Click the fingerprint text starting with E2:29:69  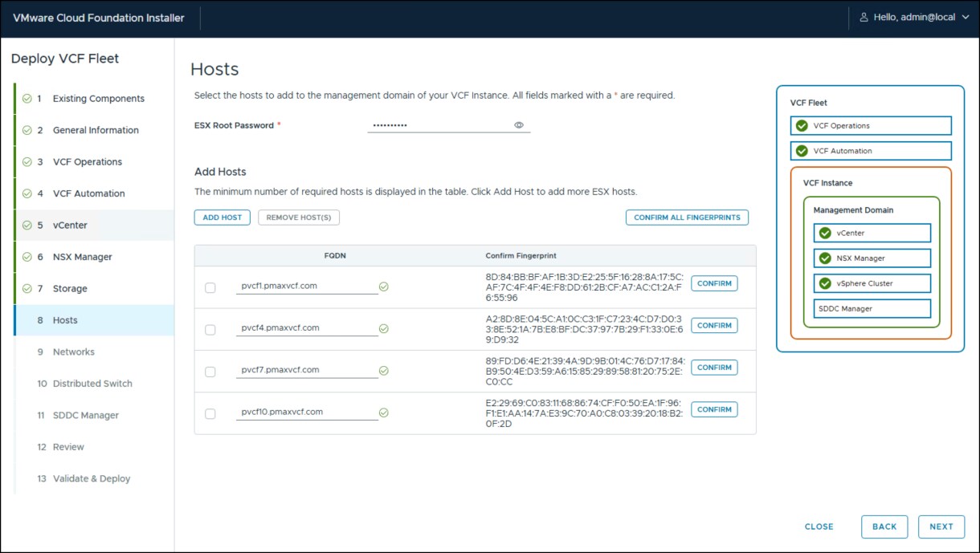(585, 413)
